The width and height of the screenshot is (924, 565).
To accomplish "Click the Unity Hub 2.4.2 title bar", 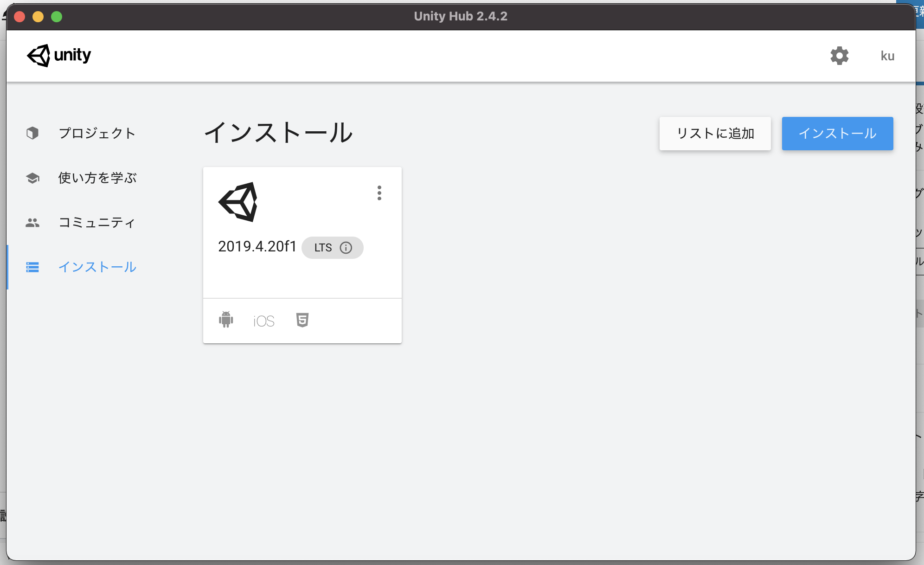I will (x=461, y=16).
